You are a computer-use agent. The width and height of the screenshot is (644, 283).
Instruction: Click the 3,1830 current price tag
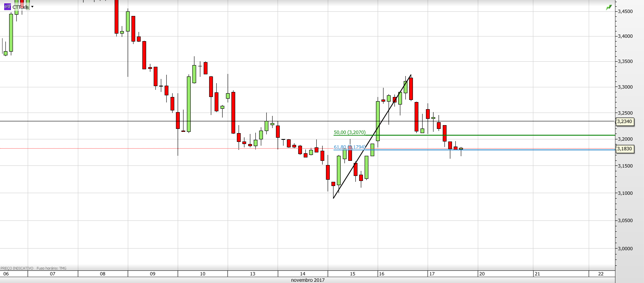coord(624,149)
